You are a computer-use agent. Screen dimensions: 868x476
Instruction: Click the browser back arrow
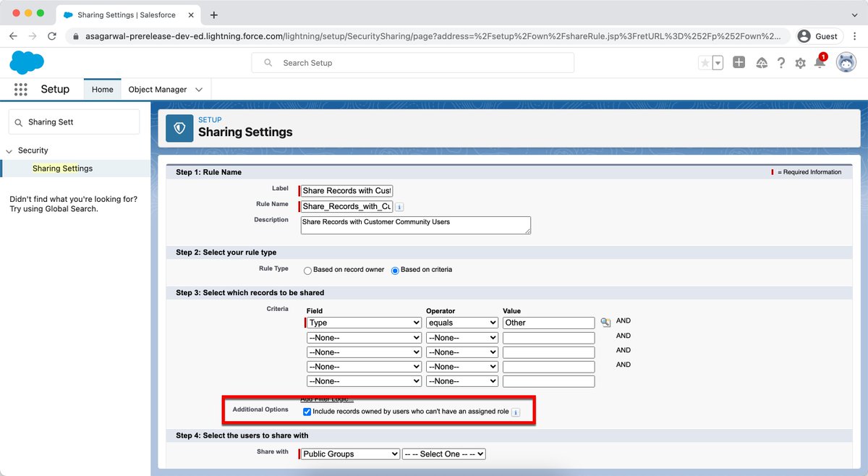pos(14,36)
